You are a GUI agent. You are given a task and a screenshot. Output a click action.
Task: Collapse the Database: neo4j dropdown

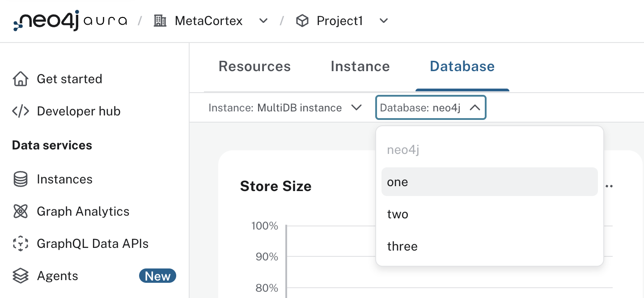(x=431, y=108)
